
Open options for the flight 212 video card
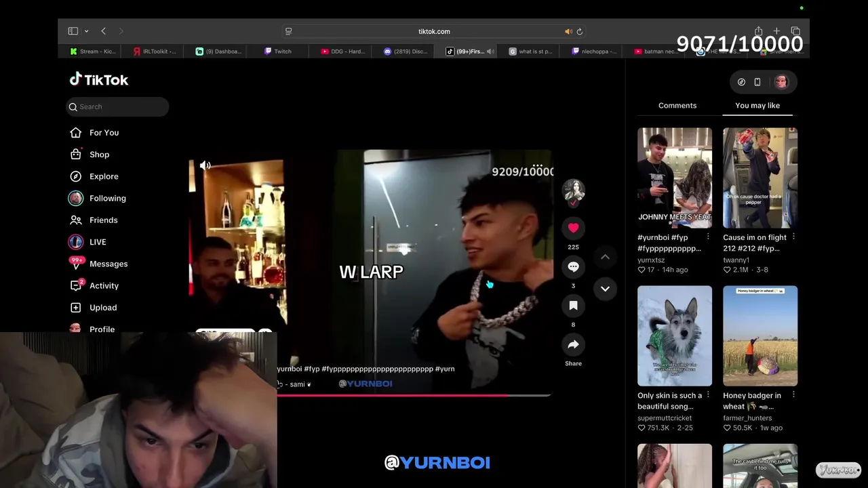pos(793,237)
